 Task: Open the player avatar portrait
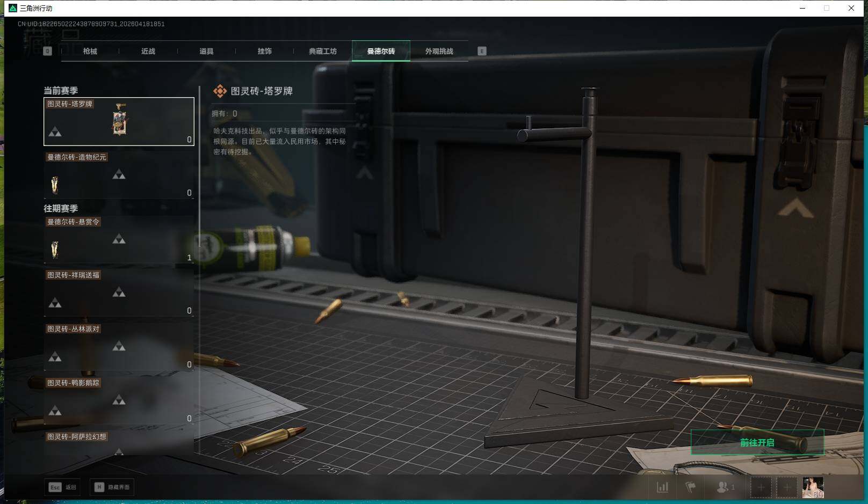click(x=813, y=487)
